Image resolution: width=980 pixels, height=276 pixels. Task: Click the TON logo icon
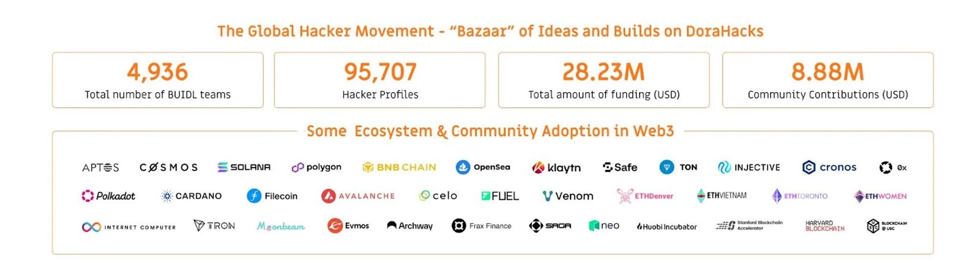click(667, 167)
